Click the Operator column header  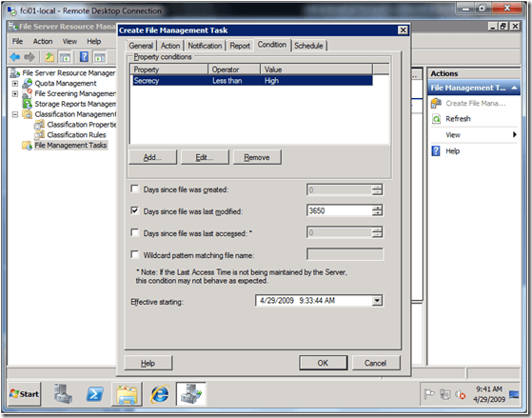[x=234, y=70]
